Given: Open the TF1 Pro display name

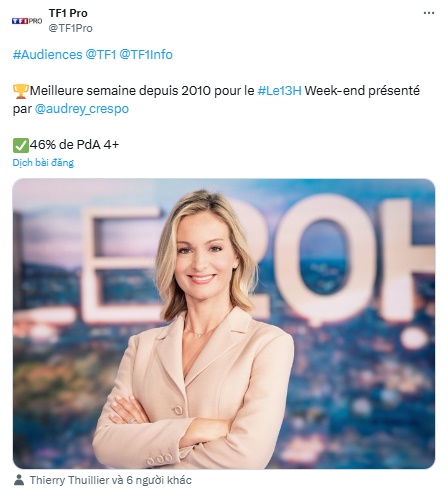Looking at the screenshot, I should [x=68, y=13].
